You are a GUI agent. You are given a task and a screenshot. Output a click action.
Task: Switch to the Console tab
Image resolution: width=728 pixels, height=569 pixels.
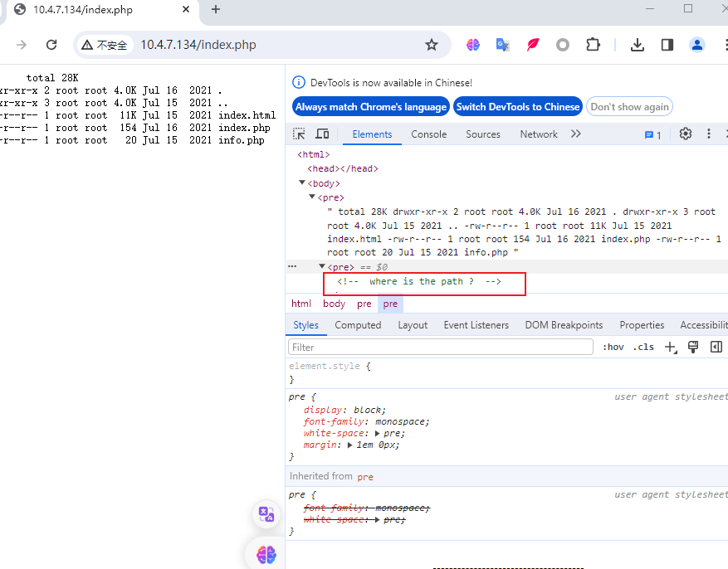pos(428,134)
